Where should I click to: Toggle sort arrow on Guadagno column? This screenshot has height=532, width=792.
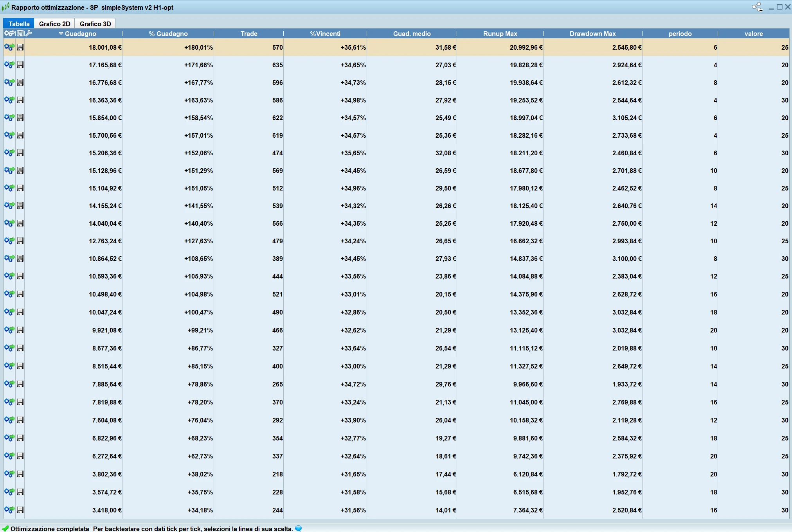click(61, 34)
